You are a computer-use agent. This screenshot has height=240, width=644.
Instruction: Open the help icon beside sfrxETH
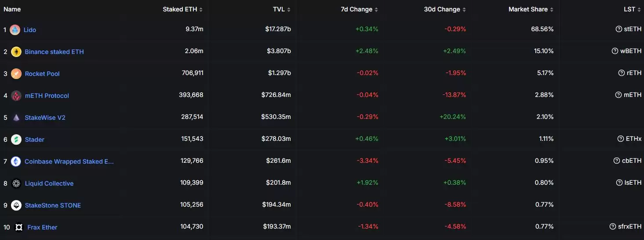pos(613,226)
